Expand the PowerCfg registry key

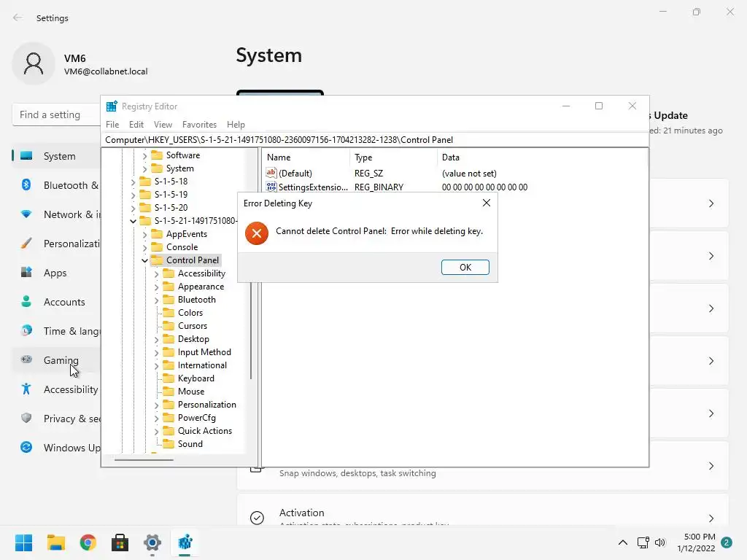[156, 418]
